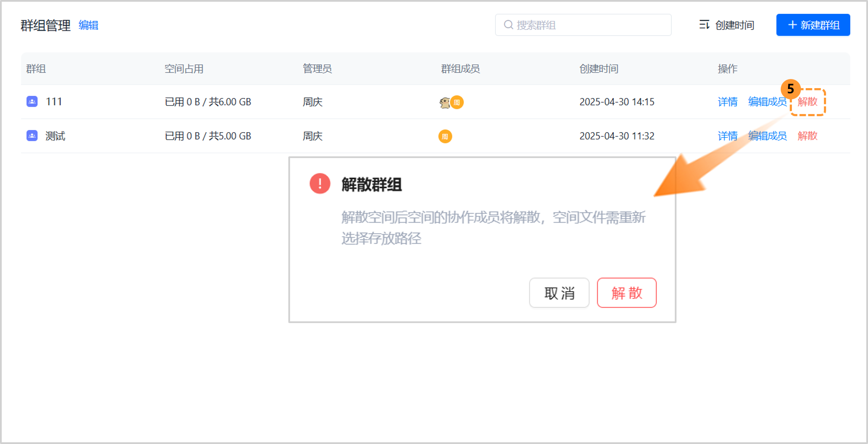Click the red warning icon in the dialog

click(319, 183)
